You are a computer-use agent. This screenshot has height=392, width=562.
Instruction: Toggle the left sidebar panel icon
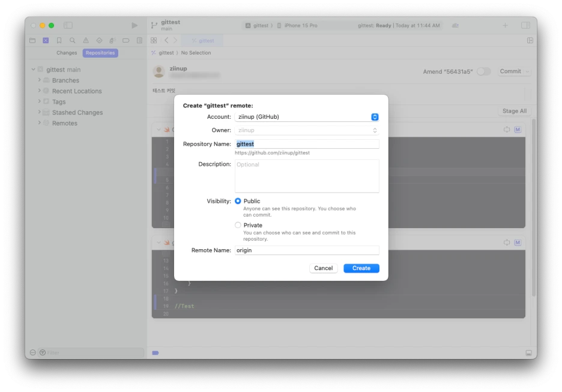pos(68,25)
